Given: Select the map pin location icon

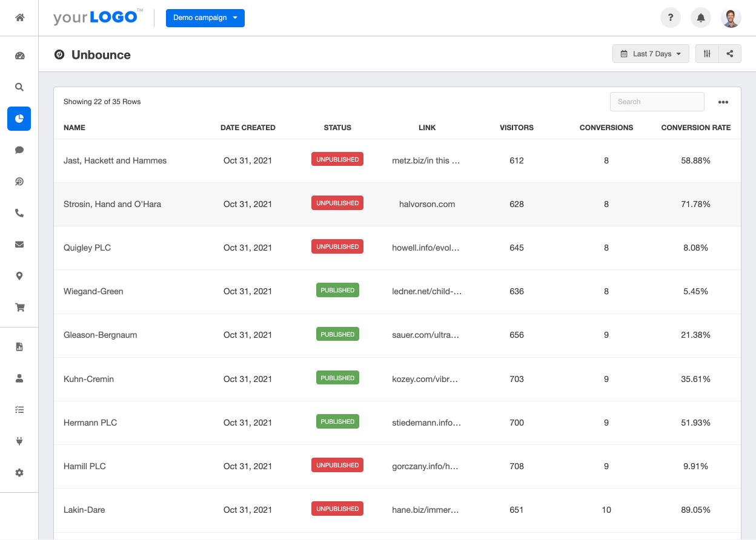Looking at the screenshot, I should 19,276.
